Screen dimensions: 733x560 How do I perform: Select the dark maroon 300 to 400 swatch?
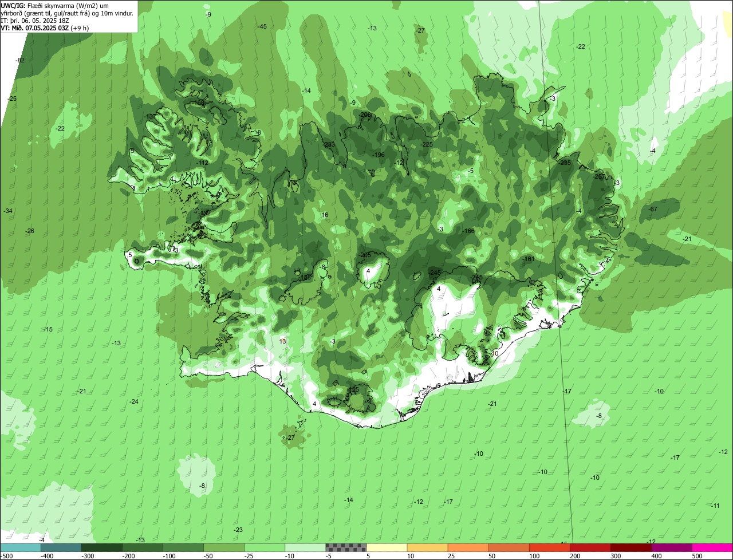(630, 547)
